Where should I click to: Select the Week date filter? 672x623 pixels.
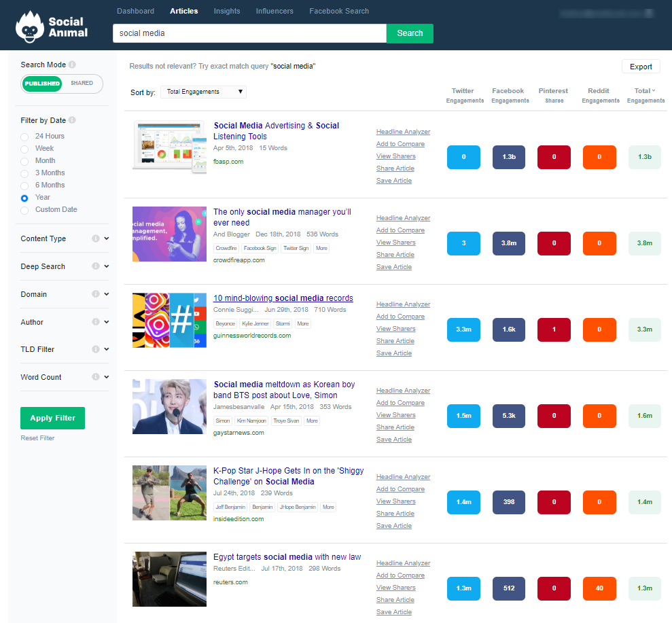click(24, 149)
